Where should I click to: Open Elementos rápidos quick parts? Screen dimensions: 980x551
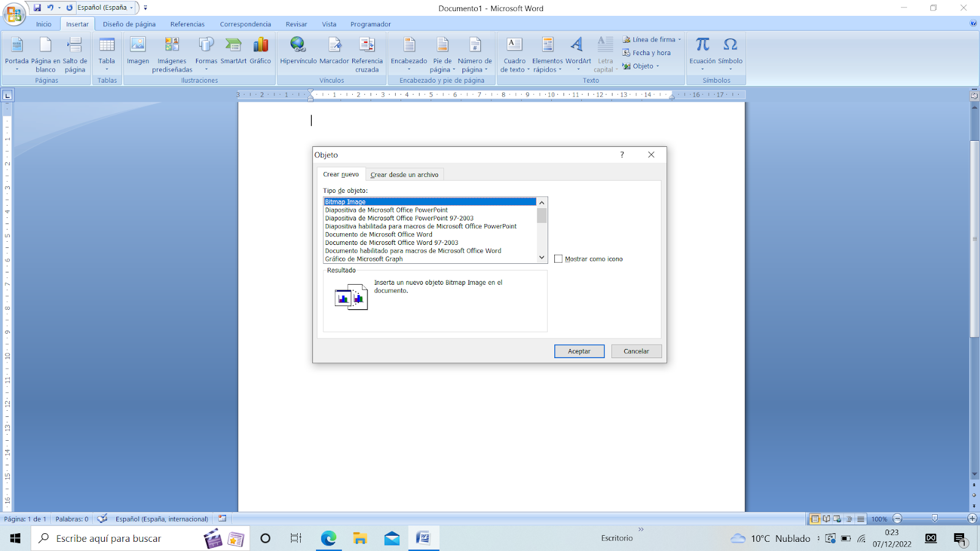click(547, 54)
